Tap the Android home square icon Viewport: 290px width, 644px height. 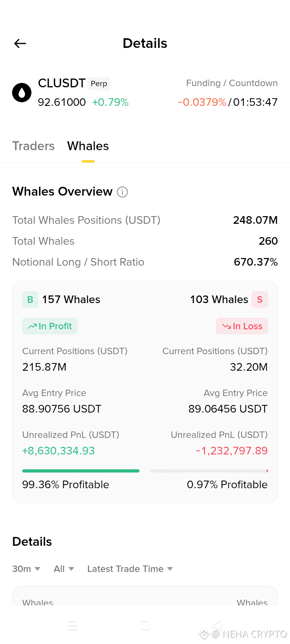click(145, 625)
